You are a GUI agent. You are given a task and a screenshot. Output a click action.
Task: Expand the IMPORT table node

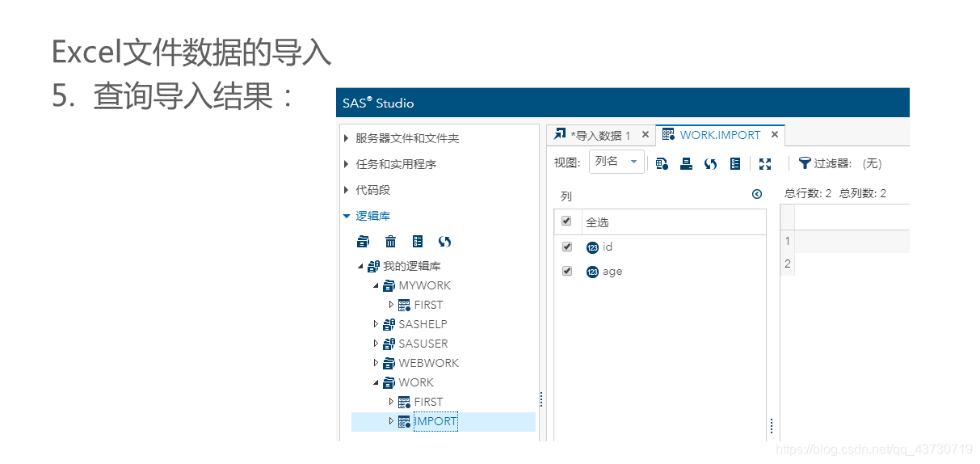click(x=392, y=421)
